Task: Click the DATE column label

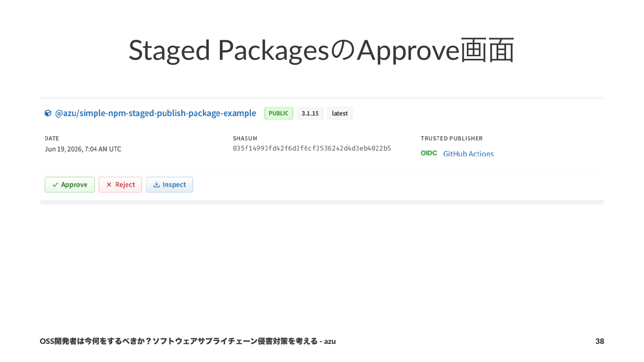Action: coord(52,138)
